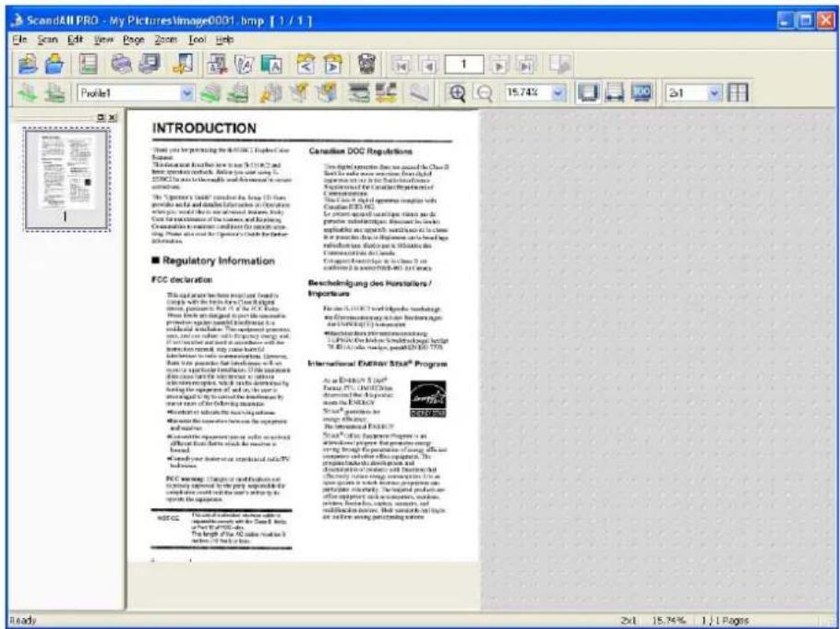
Task: Click the green scan icon left of Profile1
Action: pyautogui.click(x=27, y=92)
